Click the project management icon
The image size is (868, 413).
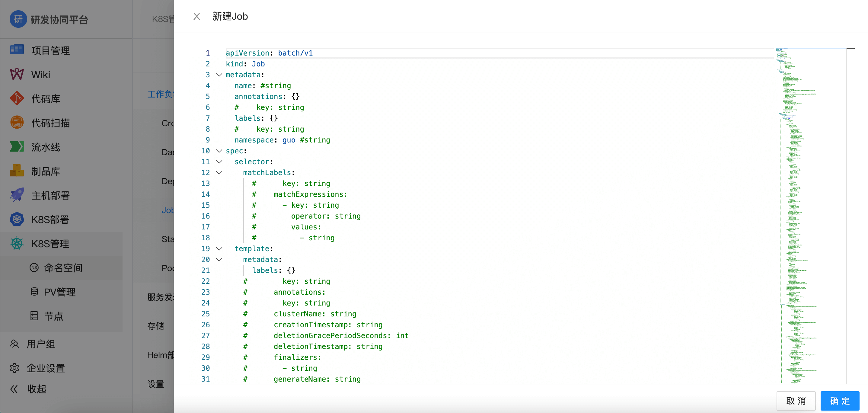coord(17,50)
